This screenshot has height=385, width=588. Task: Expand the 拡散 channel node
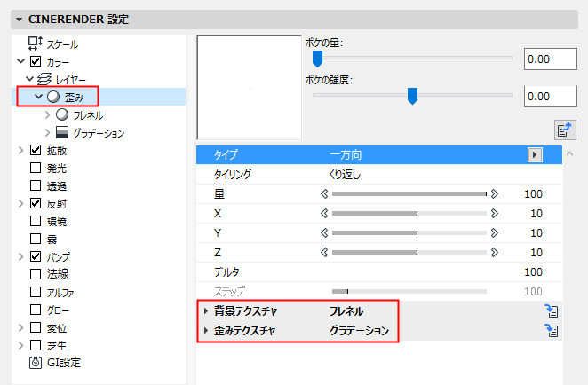pyautogui.click(x=21, y=151)
